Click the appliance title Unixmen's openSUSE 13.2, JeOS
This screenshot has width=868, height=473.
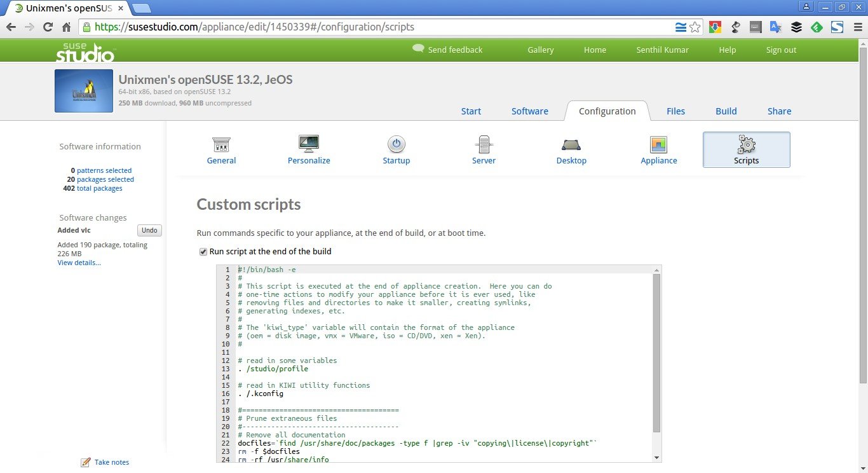(x=205, y=80)
